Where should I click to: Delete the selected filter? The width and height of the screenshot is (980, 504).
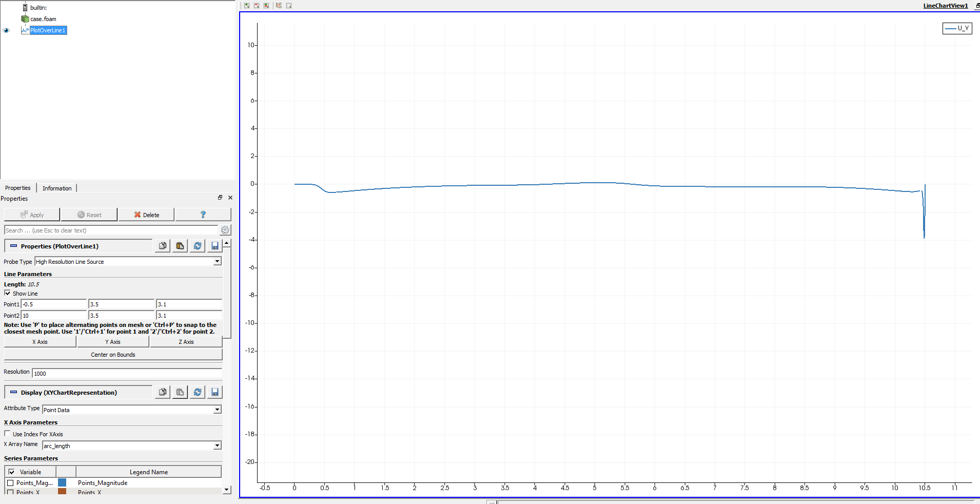[x=147, y=215]
